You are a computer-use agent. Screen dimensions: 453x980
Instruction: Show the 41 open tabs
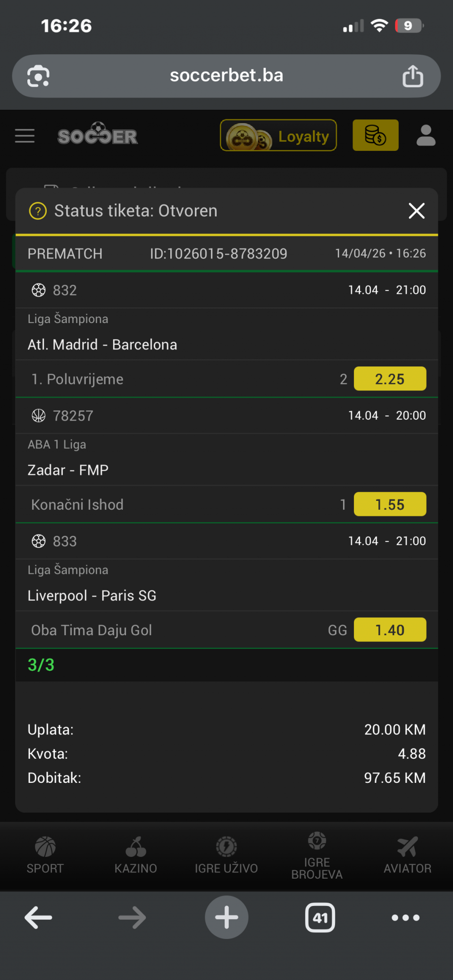pyautogui.click(x=320, y=918)
